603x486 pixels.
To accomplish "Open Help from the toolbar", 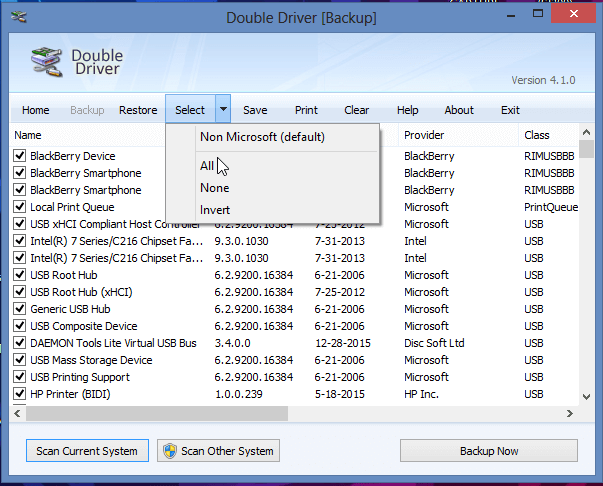I will [408, 110].
